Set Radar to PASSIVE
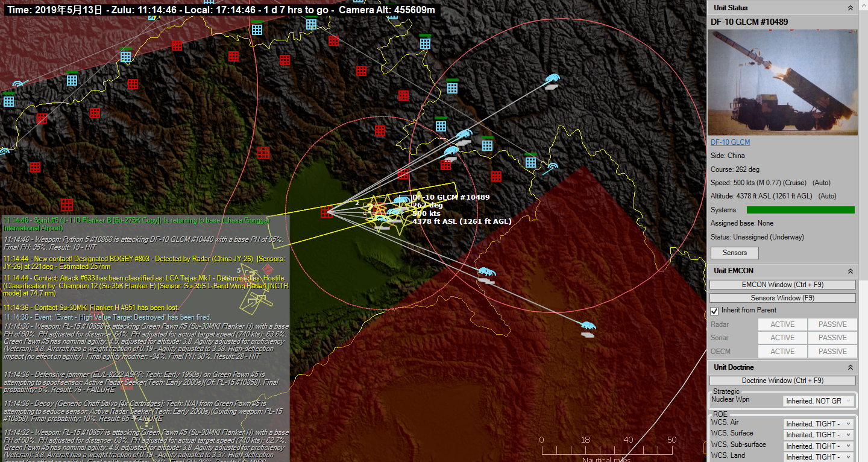This screenshot has height=462, width=868. [x=832, y=324]
